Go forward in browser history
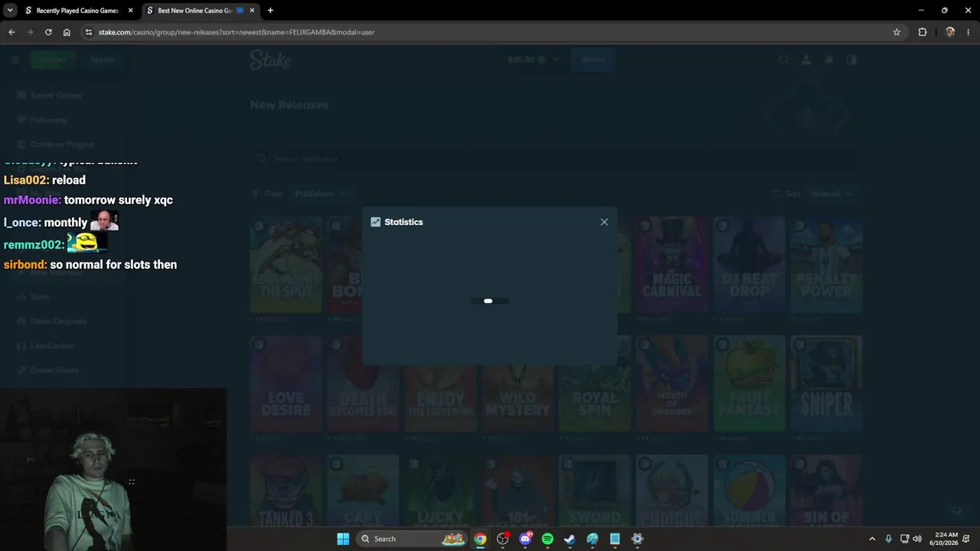 pos(30,32)
